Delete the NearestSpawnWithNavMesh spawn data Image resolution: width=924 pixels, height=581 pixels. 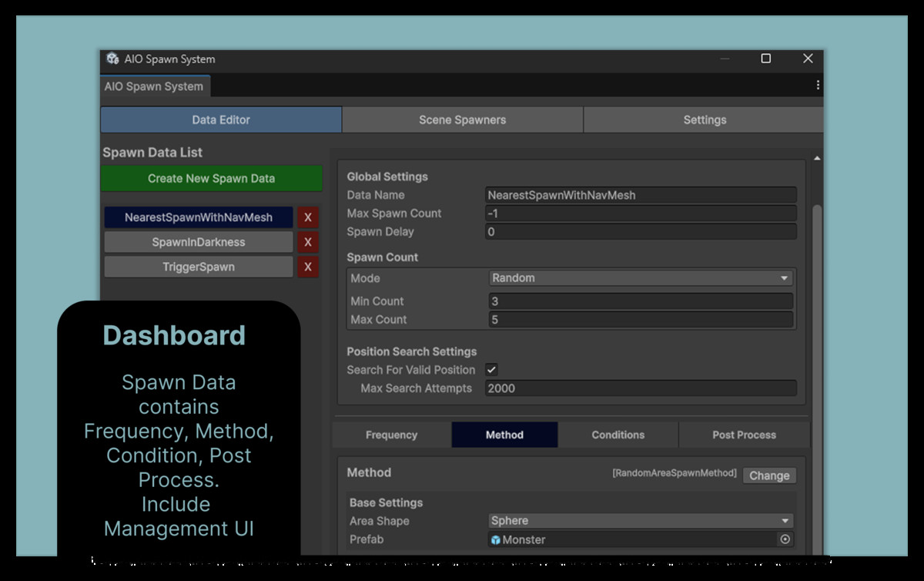[308, 217]
